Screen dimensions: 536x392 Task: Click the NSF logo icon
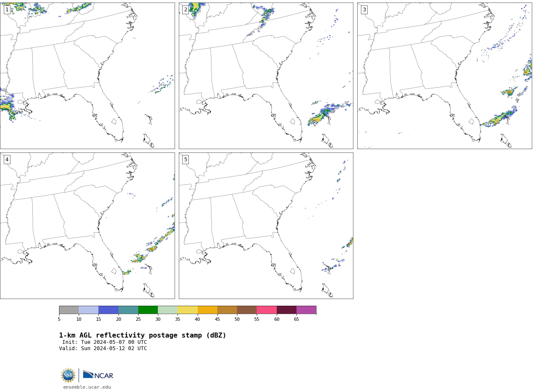(68, 375)
